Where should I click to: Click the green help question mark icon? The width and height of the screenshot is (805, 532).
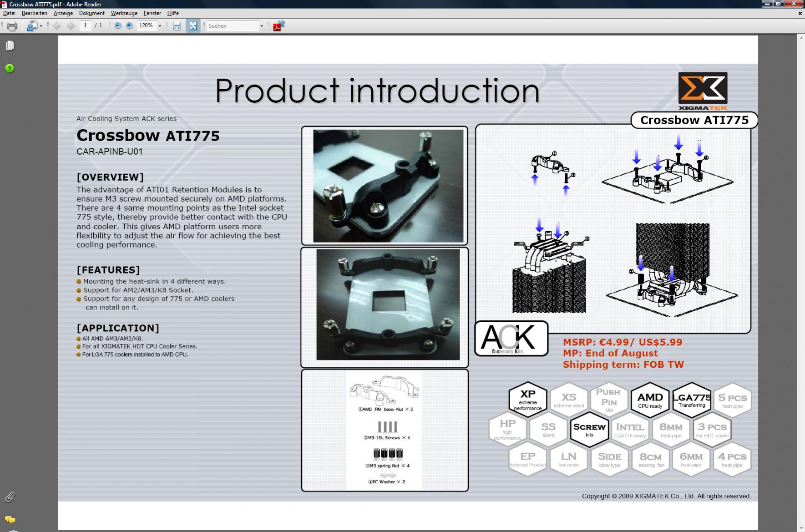[x=10, y=68]
